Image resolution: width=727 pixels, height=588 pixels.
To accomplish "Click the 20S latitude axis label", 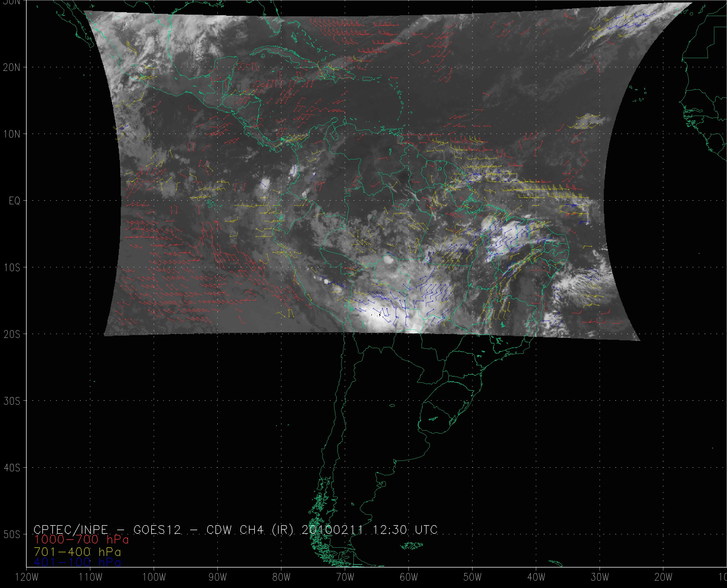I will pyautogui.click(x=12, y=334).
